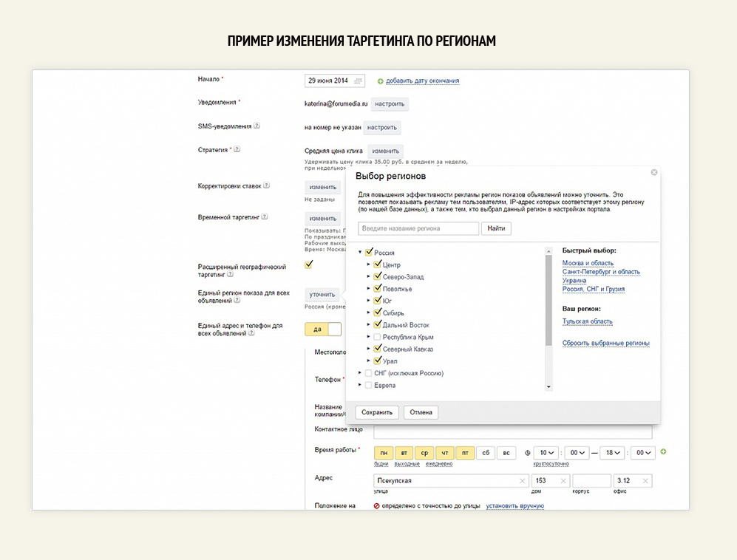
Task: Uncheck the Северо-Запад region
Action: [x=378, y=277]
